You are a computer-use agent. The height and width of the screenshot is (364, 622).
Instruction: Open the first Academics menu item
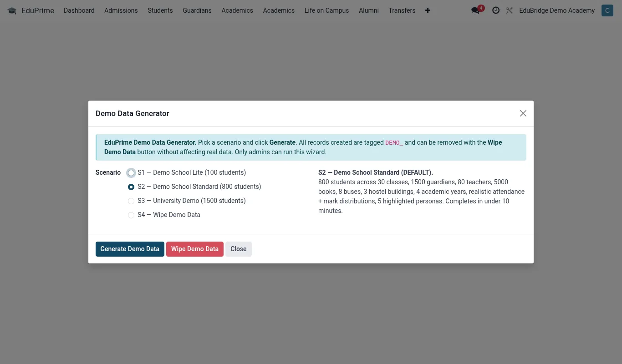[237, 10]
